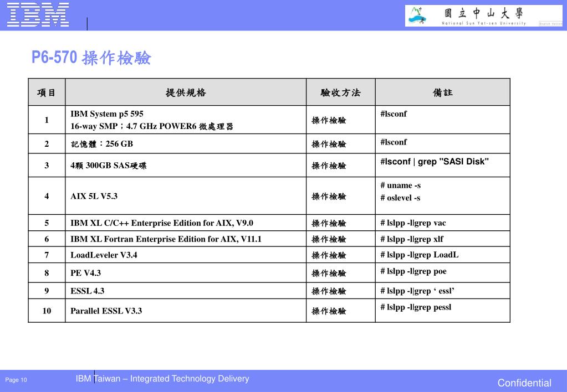Click '# lslpp -l|grep poe' command
Image resolution: width=567 pixels, height=392 pixels.
[413, 271]
